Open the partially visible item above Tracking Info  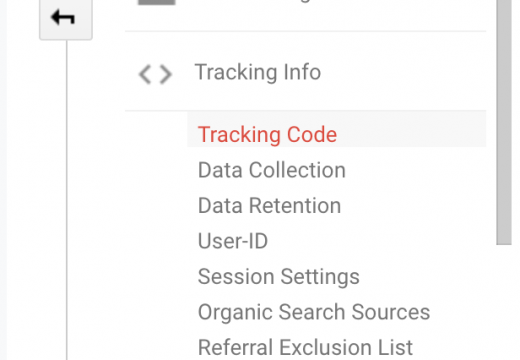click(x=305, y=15)
